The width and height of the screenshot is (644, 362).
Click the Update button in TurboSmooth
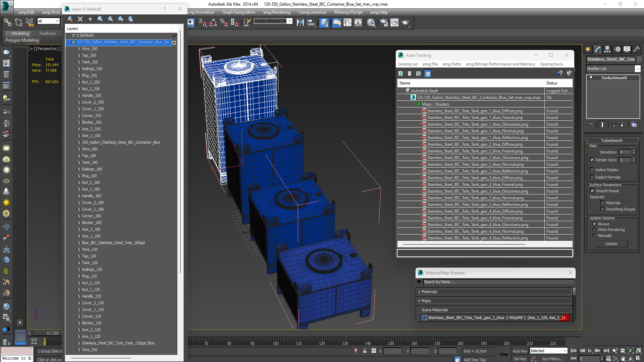point(612,244)
